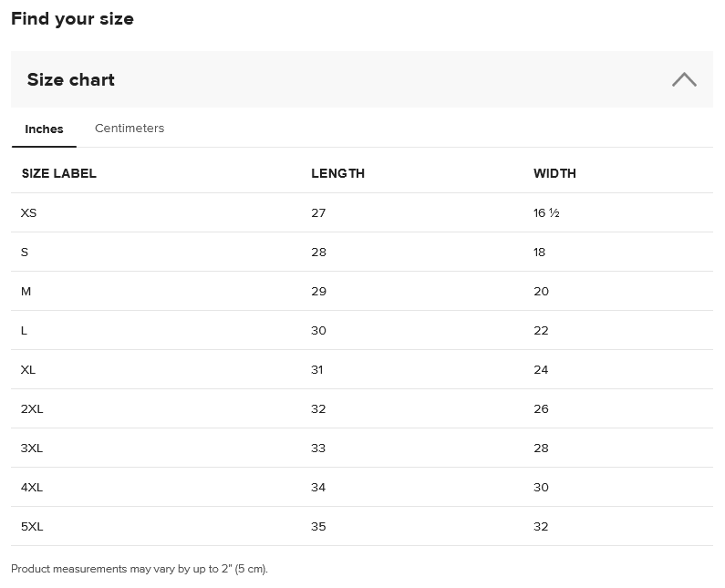The image size is (725, 588).
Task: Select the 4XL size row label
Action: (x=32, y=487)
